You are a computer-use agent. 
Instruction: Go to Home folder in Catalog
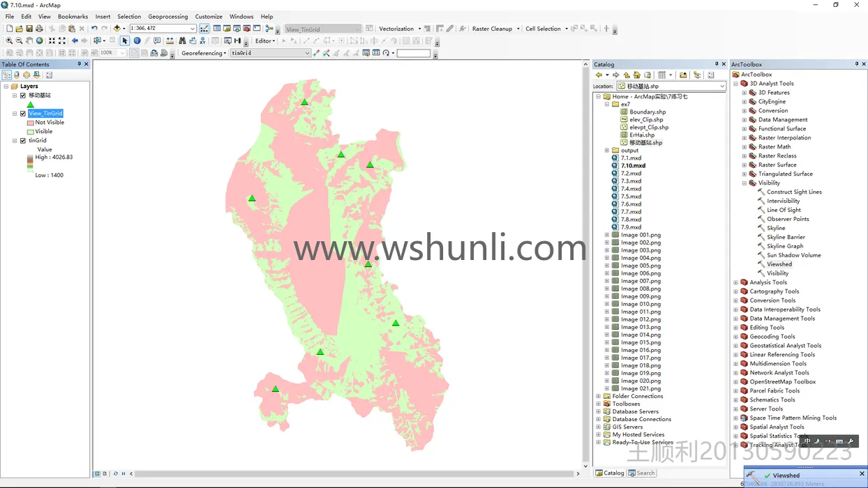click(637, 75)
